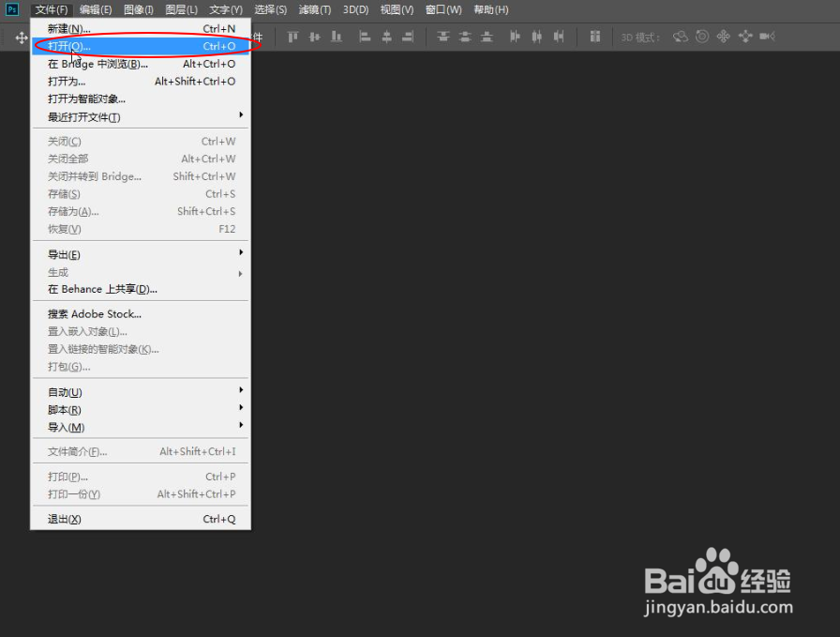Viewport: 840px width, 637px height.
Task: Expand the 导入(M) submenu
Action: pyautogui.click(x=141, y=428)
